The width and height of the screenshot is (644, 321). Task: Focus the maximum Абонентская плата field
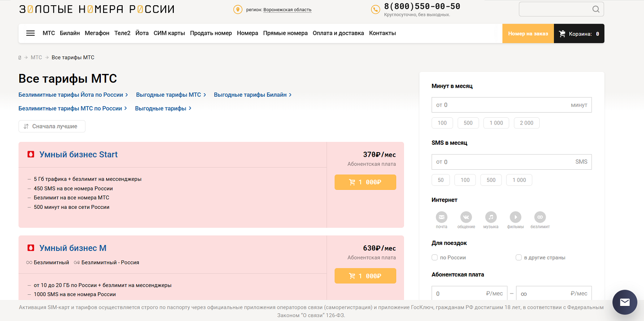coord(554,294)
